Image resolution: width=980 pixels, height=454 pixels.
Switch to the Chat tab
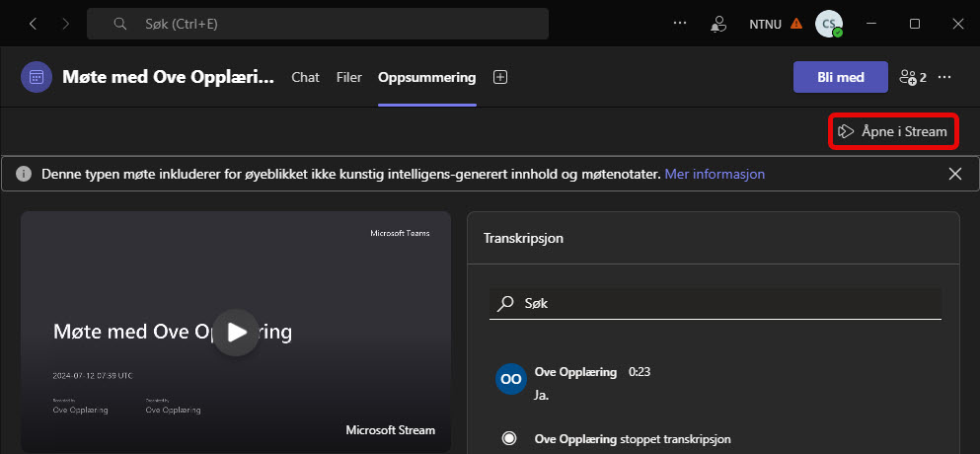tap(306, 78)
